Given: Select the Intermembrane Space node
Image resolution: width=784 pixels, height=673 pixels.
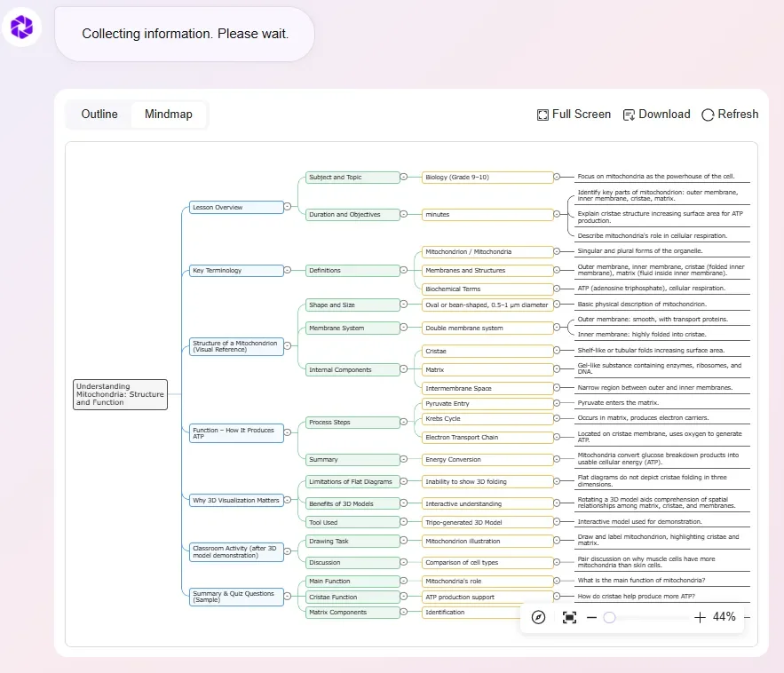Looking at the screenshot, I should pyautogui.click(x=487, y=388).
